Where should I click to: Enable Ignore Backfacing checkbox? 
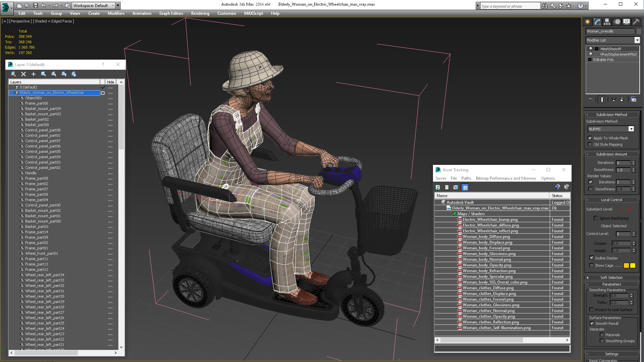click(596, 218)
